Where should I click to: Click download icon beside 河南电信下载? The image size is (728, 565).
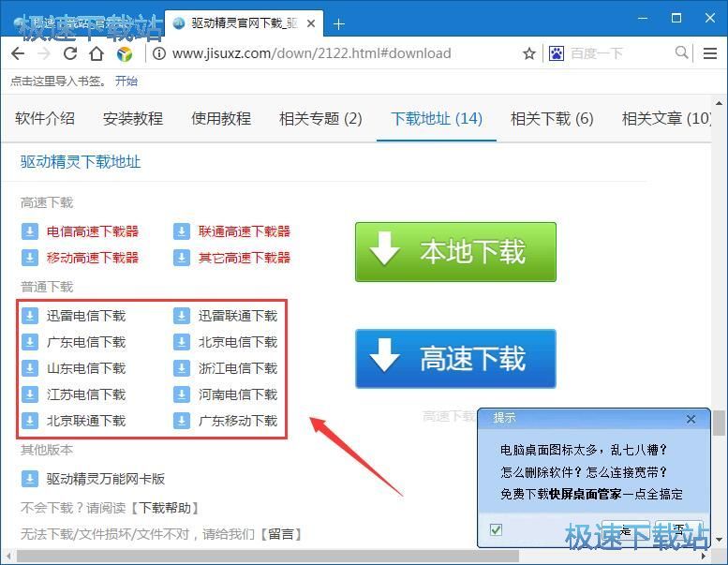click(x=182, y=394)
